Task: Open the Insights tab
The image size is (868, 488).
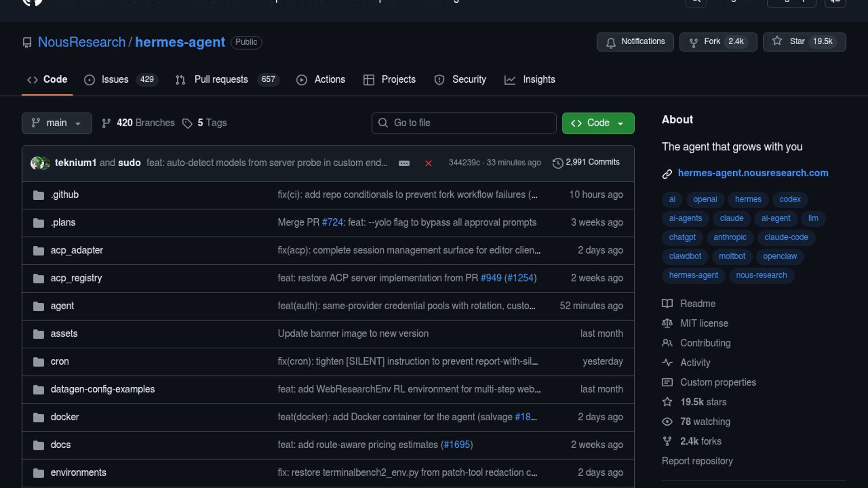Action: pyautogui.click(x=538, y=80)
